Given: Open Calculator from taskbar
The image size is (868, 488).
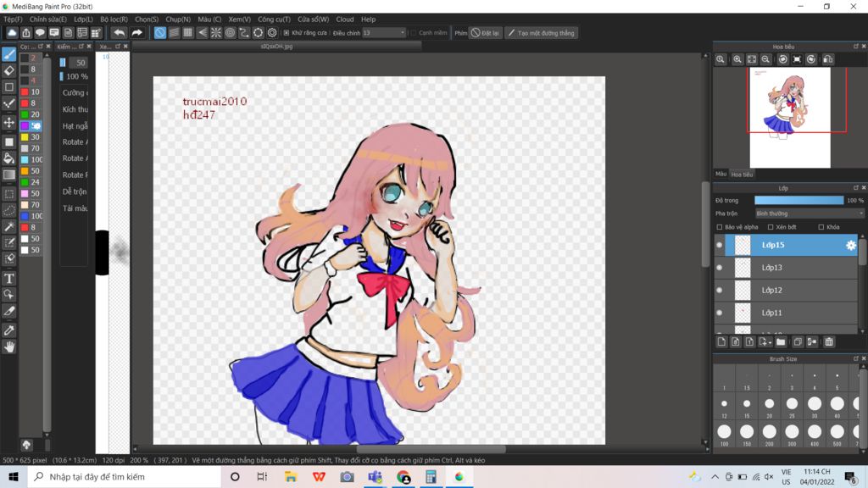Looking at the screenshot, I should coord(431,477).
